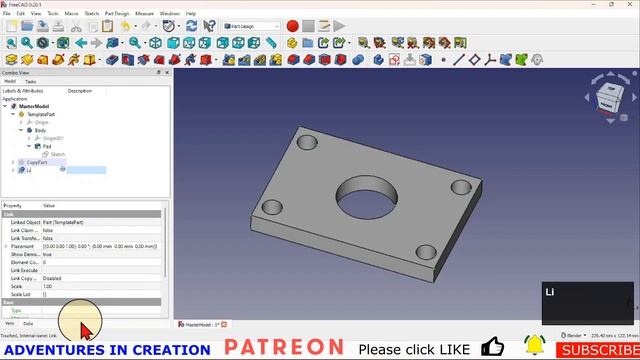Viewport: 640px width, 360px height.
Task: Click the yellow Create Part icon
Action: tap(291, 43)
